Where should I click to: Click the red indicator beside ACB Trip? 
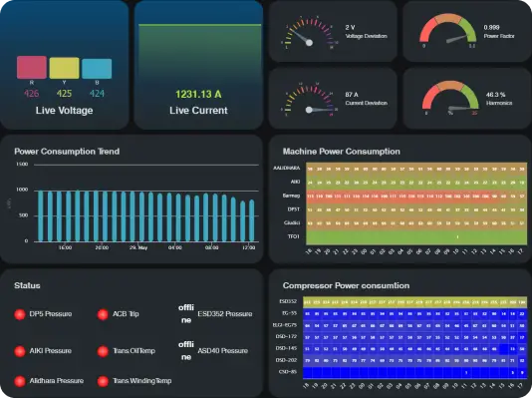point(103,314)
